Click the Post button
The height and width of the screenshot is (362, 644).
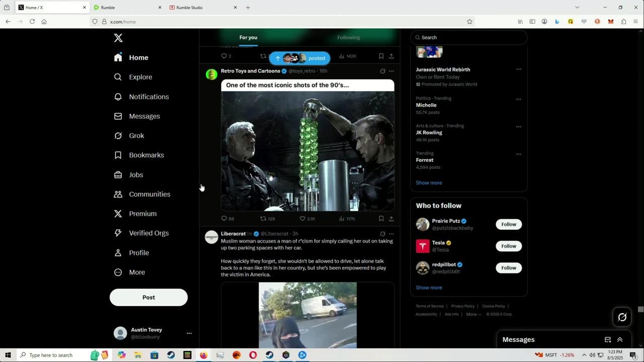tap(148, 298)
